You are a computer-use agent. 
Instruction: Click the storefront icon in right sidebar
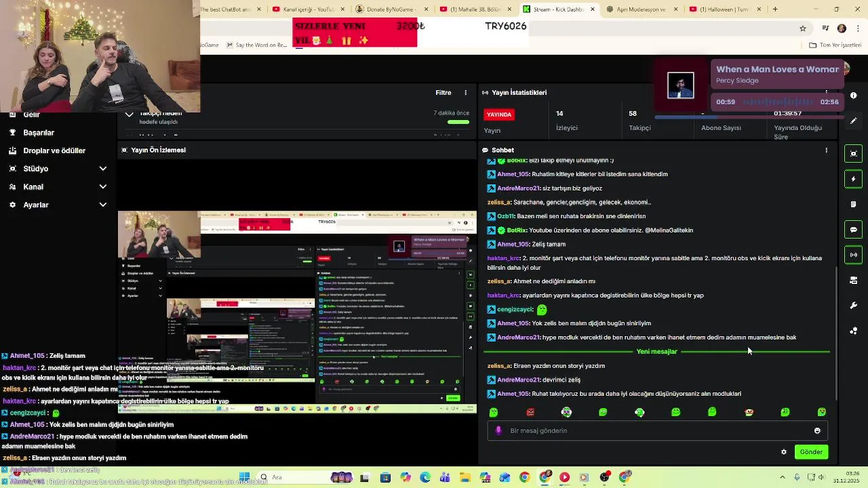(x=853, y=280)
